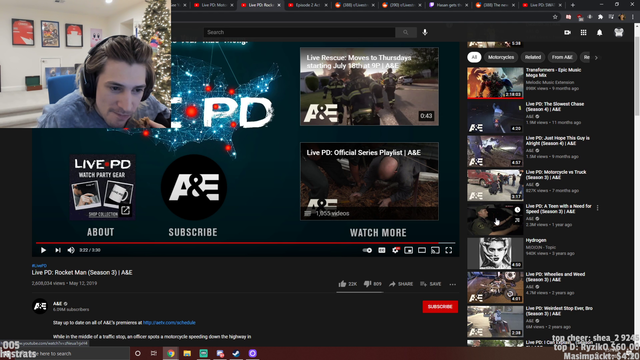Switch to theater mode
The width and height of the screenshot is (640, 360).
coord(422,250)
